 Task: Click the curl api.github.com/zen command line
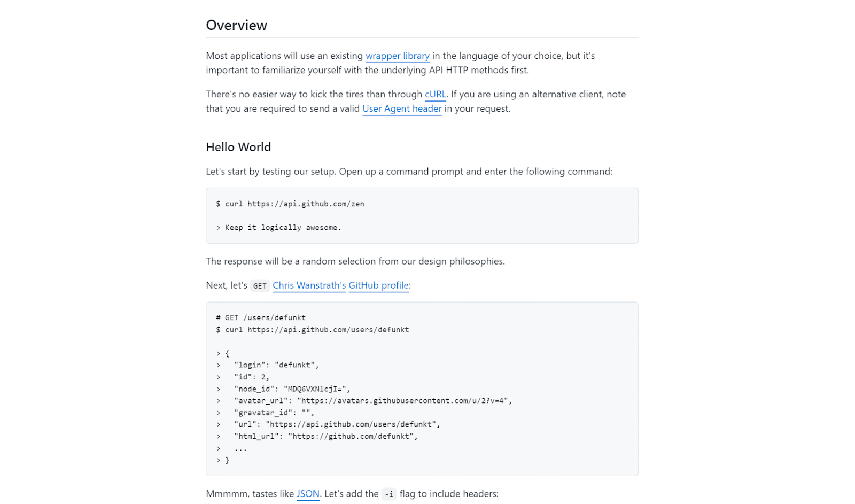click(290, 204)
